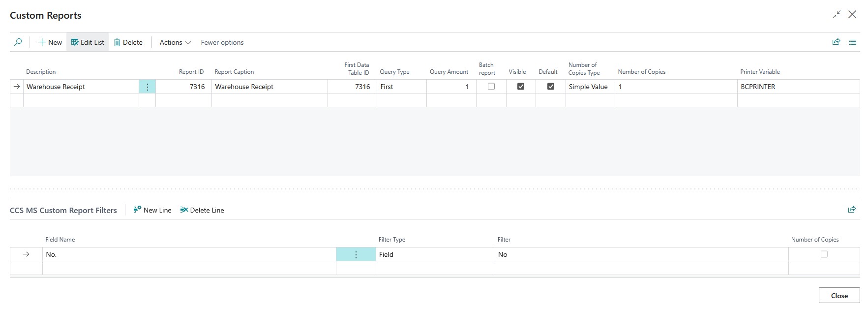Image resolution: width=868 pixels, height=309 pixels.
Task: Click the share icon in top toolbar
Action: pyautogui.click(x=836, y=42)
